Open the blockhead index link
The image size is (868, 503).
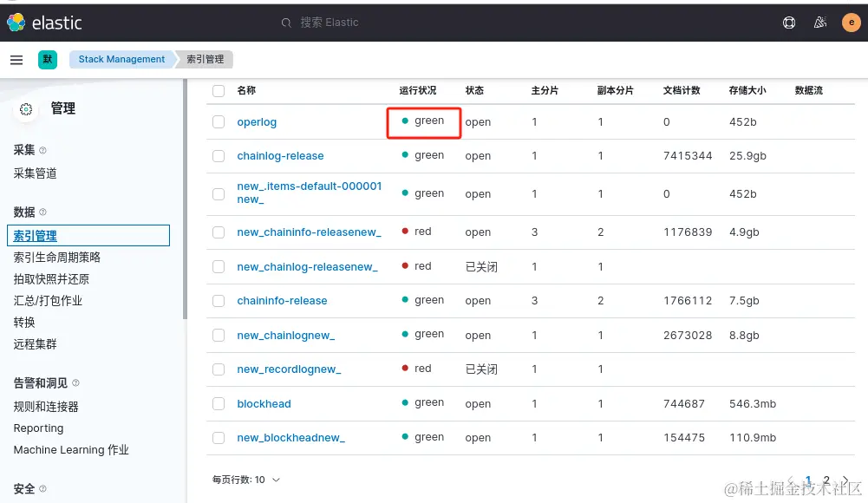coord(264,404)
